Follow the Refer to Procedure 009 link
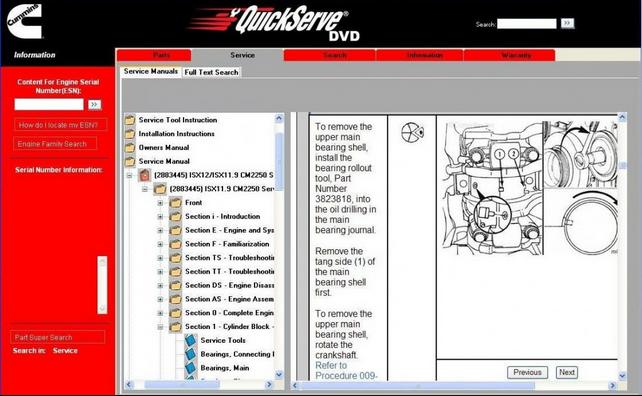The image size is (642, 396). pos(346,371)
